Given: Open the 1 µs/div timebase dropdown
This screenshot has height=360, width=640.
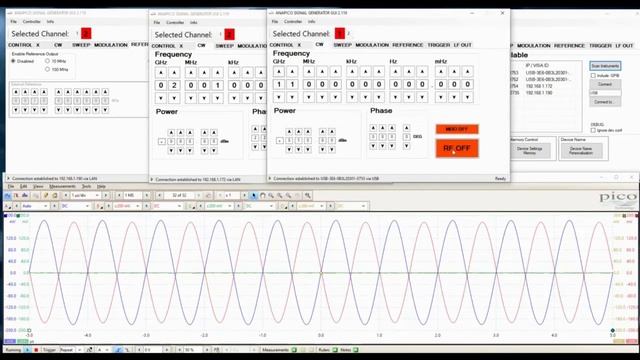Looking at the screenshot, I should [85, 196].
